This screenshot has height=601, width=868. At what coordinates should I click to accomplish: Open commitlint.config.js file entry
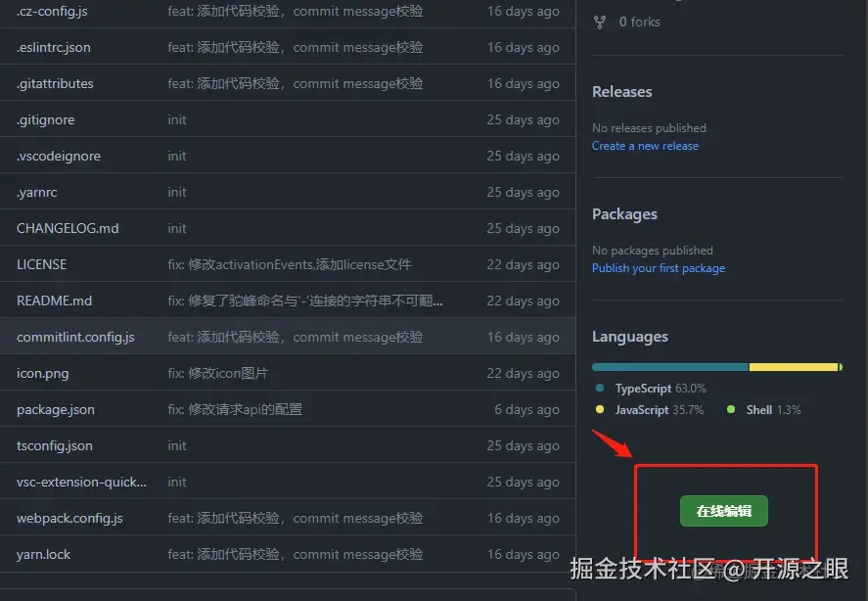75,337
